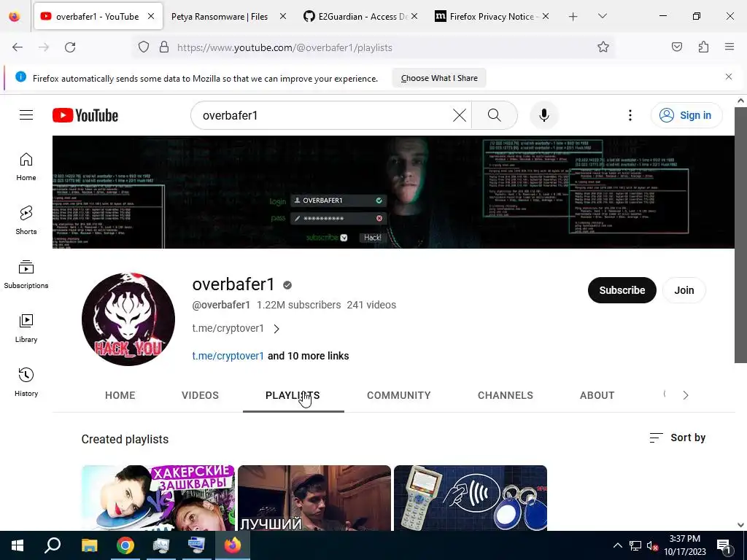Click the Firefox address bar URL

click(x=285, y=47)
